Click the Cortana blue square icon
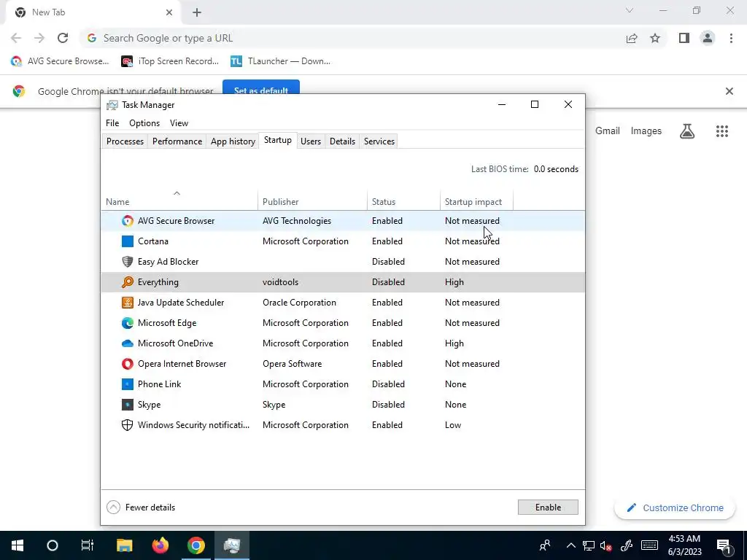The width and height of the screenshot is (747, 560). [x=127, y=241]
